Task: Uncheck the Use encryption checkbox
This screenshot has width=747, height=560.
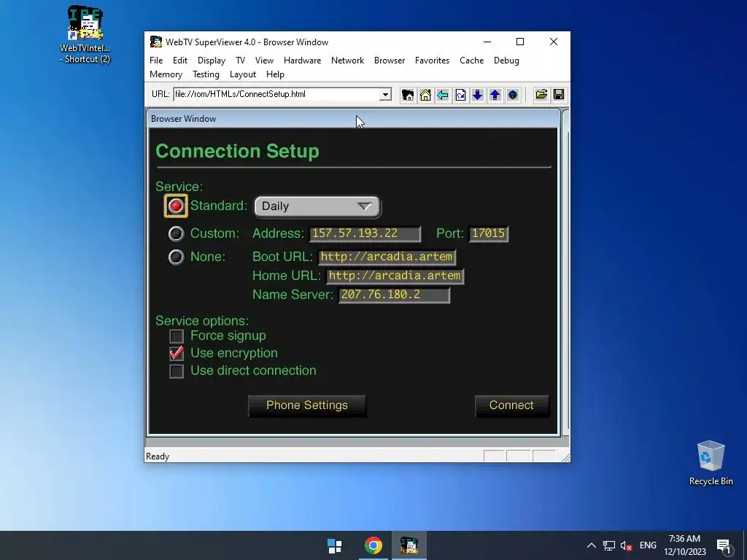Action: pos(177,354)
